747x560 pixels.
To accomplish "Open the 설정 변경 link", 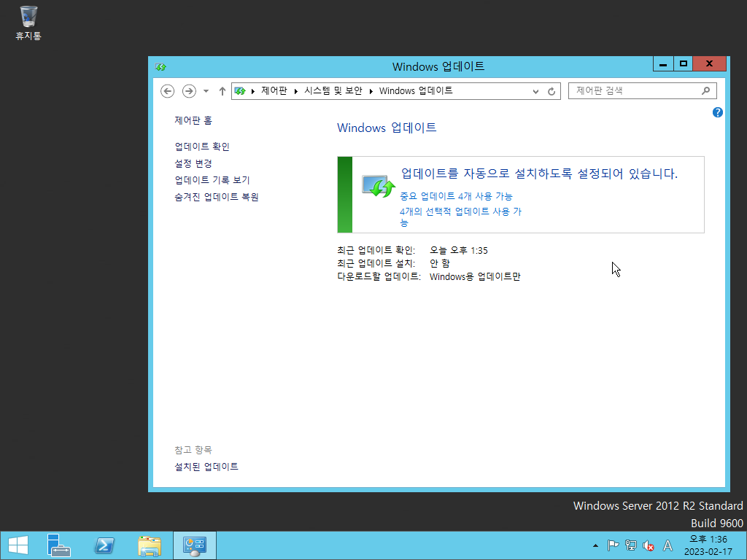I will click(x=193, y=163).
